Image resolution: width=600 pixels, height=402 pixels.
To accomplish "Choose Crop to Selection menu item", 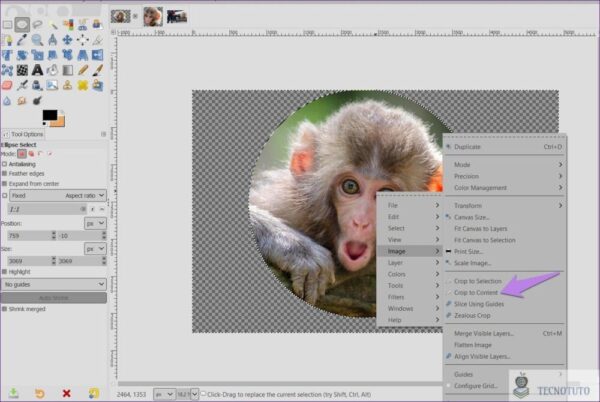I will tap(478, 281).
